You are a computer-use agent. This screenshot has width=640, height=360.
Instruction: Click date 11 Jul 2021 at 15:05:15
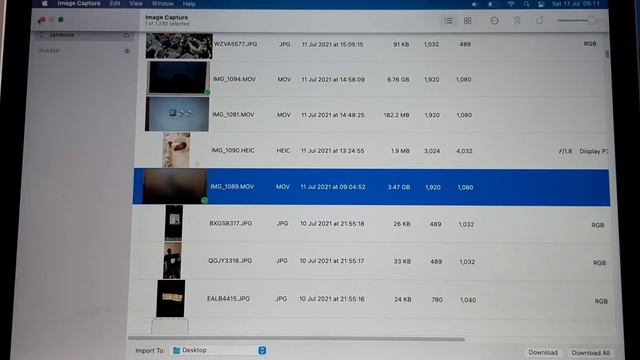[332, 44]
